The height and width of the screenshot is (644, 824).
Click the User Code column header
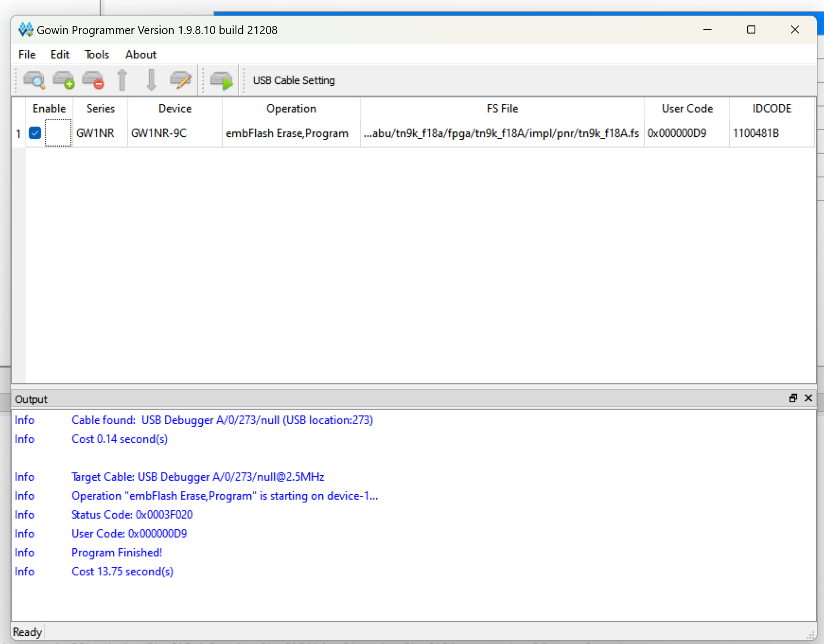[x=687, y=109]
